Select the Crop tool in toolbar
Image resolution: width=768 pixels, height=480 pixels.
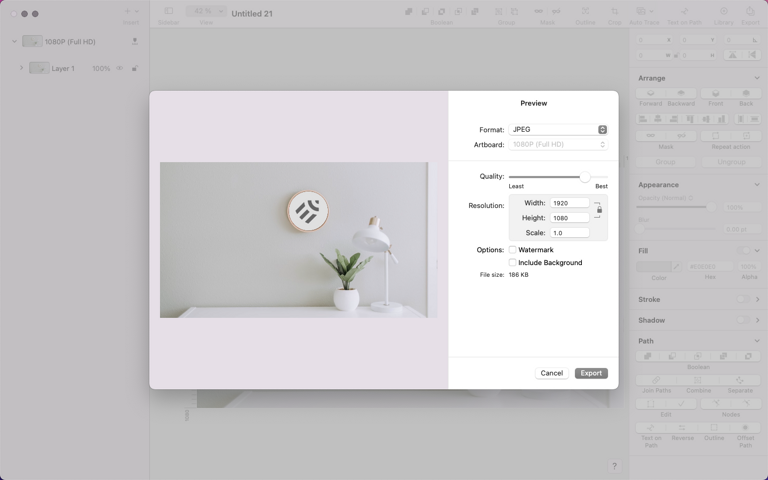tap(614, 11)
